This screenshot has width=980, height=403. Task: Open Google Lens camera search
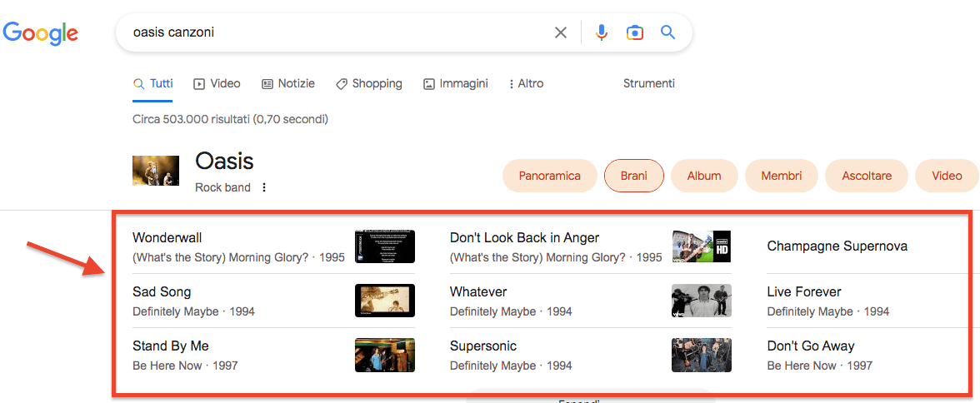[x=635, y=32]
